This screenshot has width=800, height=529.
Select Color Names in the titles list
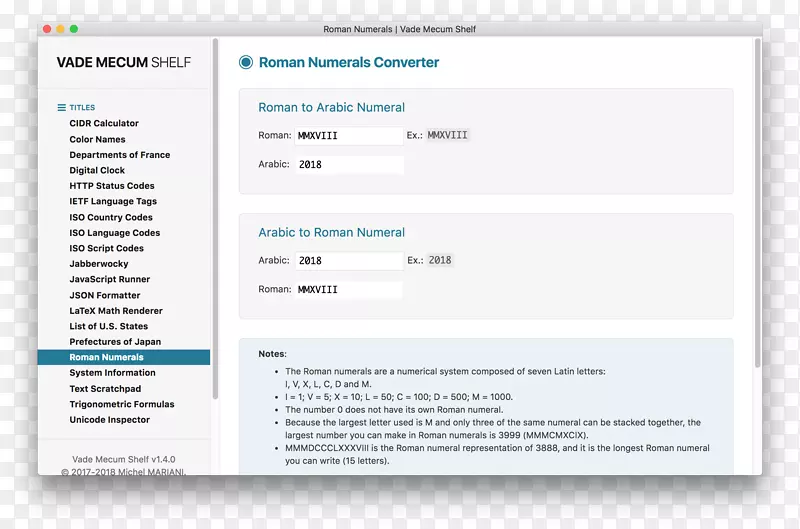[x=97, y=139]
